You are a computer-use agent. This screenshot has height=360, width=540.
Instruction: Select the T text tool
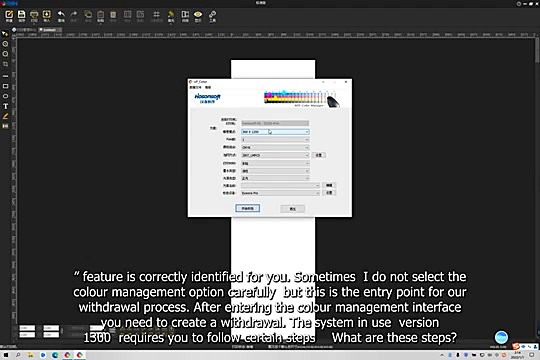tap(5, 106)
